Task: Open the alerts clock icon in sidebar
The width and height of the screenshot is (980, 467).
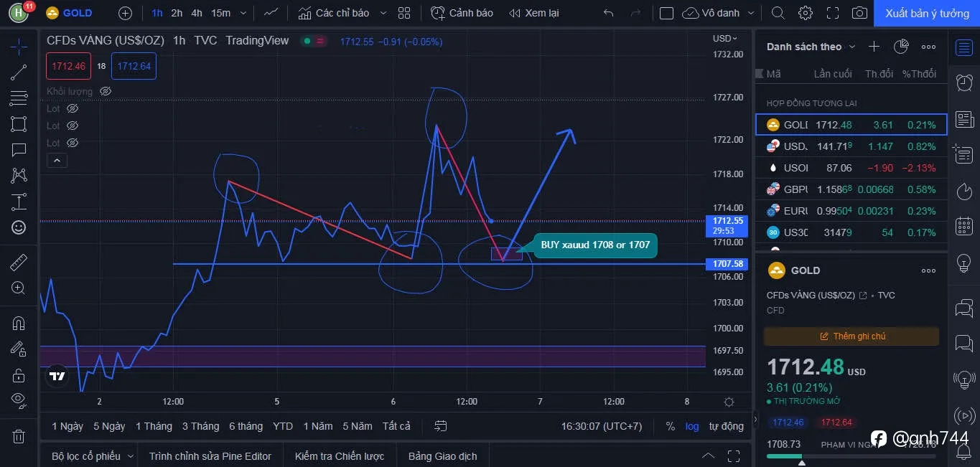Action: (x=964, y=83)
